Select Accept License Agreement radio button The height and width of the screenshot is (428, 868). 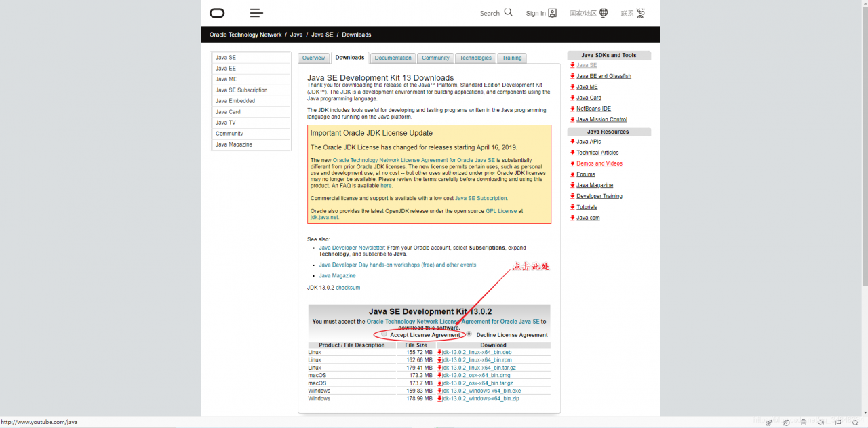click(384, 334)
